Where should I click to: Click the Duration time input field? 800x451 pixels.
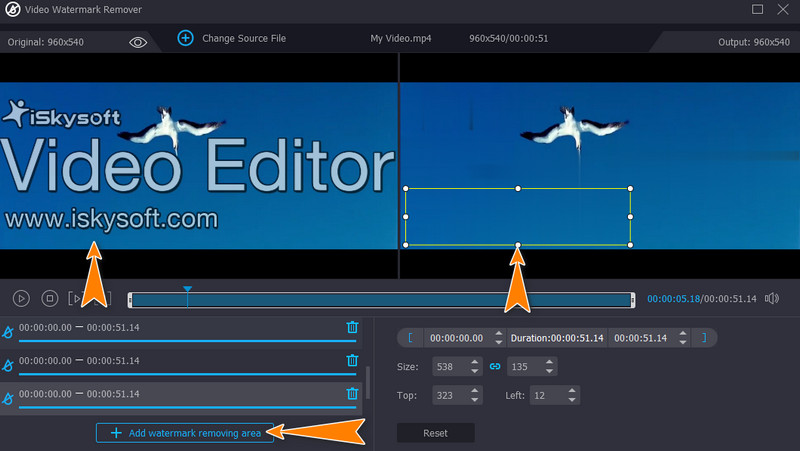[557, 338]
